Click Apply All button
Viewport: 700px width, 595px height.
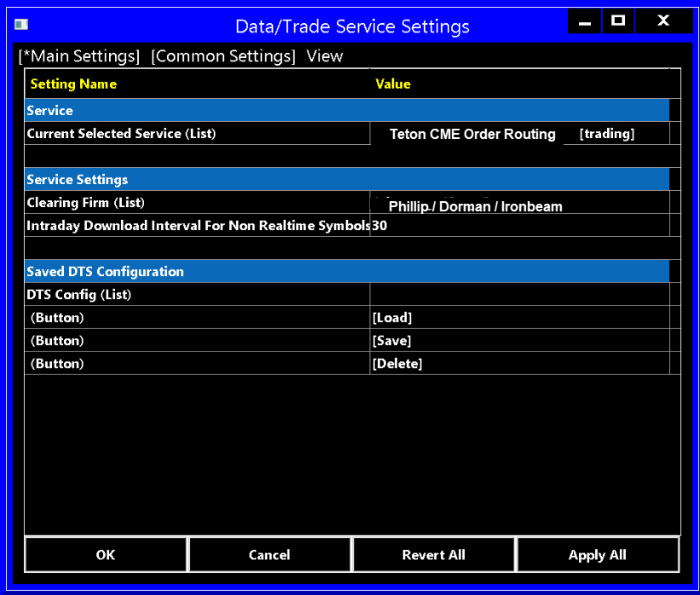pos(597,555)
